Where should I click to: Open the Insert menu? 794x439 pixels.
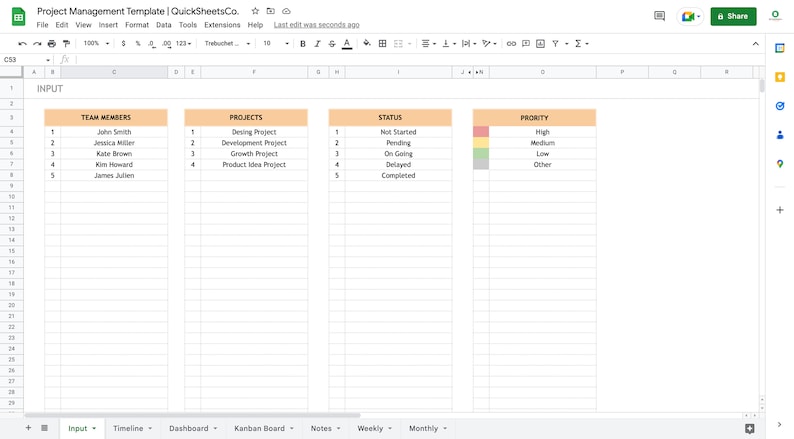108,25
